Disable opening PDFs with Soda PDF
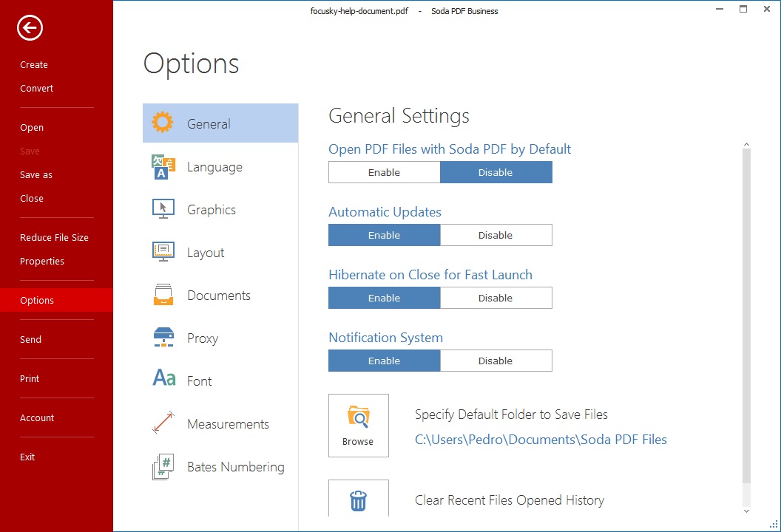Viewport: 781px width, 532px height. [x=496, y=171]
